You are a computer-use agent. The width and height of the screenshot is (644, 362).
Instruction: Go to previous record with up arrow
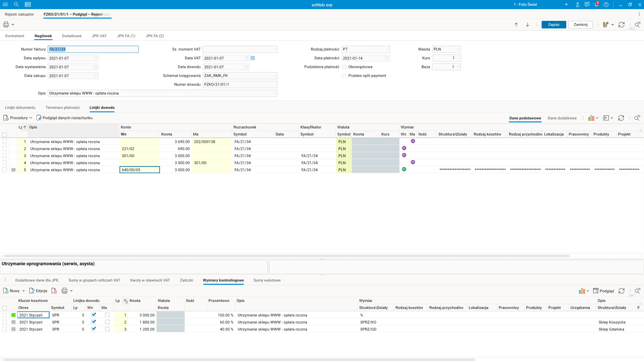tap(516, 24)
